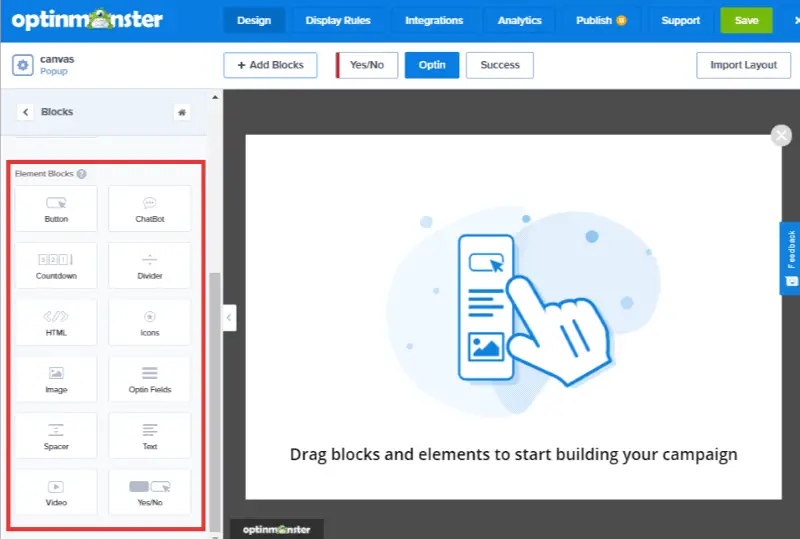Image resolution: width=800 pixels, height=539 pixels.
Task: Select the Video element block
Action: (56, 492)
